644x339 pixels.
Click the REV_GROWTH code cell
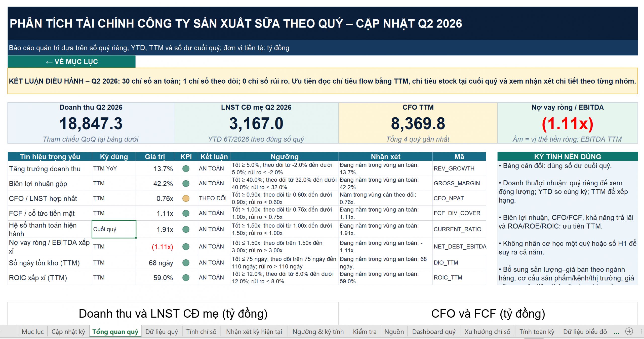[459, 168]
